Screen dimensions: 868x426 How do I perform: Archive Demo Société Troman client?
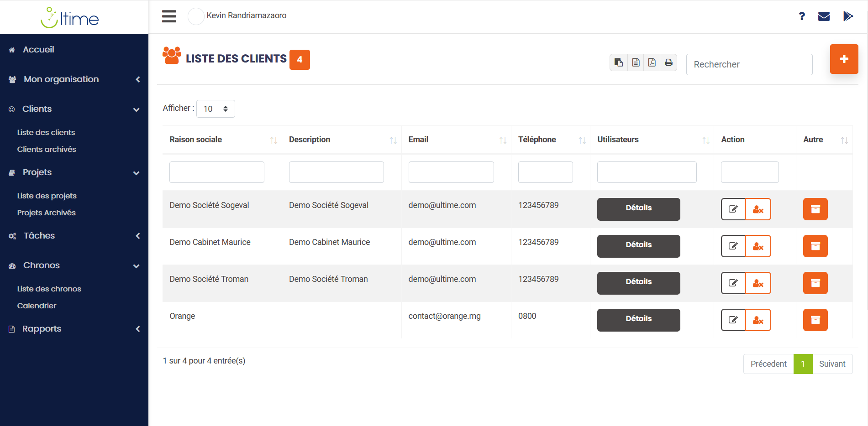pyautogui.click(x=815, y=283)
